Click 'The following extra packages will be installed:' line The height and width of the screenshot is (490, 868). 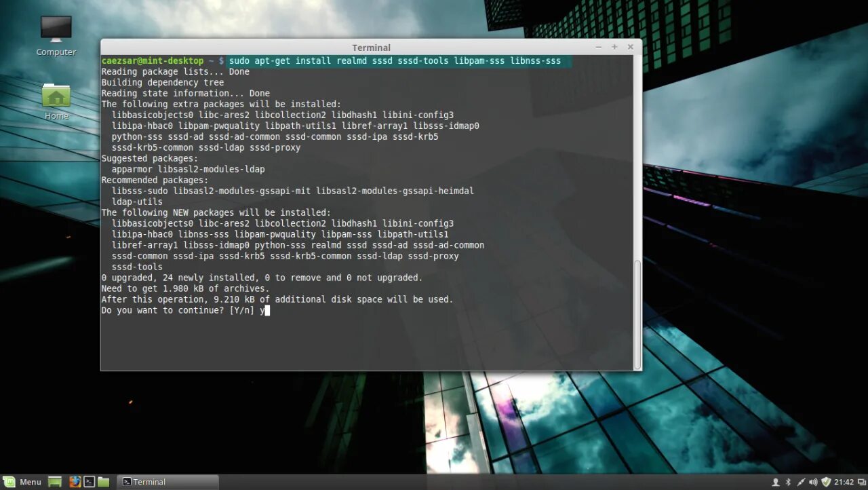(221, 105)
